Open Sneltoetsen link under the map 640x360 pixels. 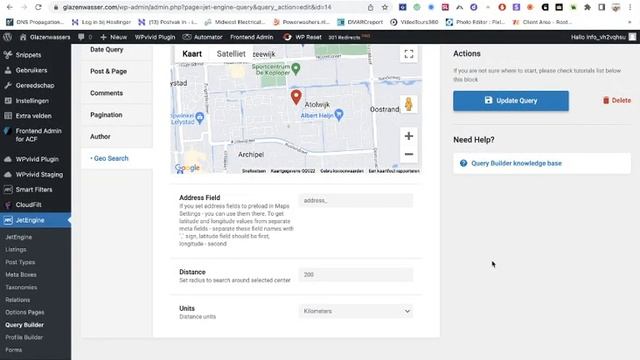pyautogui.click(x=254, y=171)
